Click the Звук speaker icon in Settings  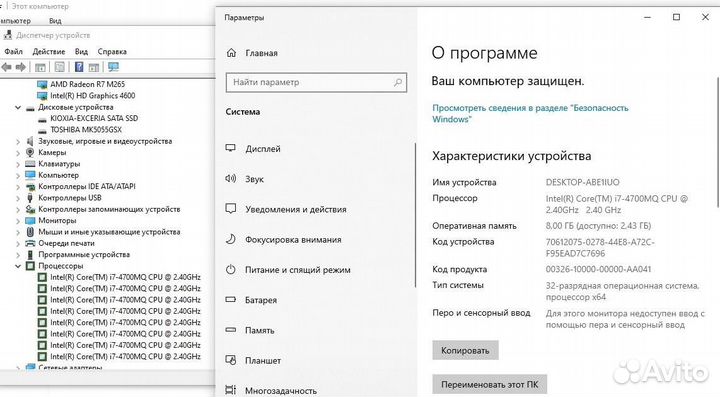click(x=231, y=179)
